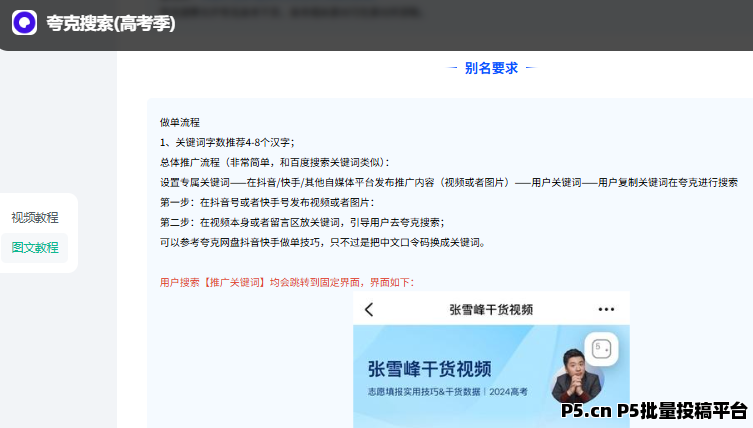This screenshot has height=428, width=753.
Task: Click the Quark purple logo icon
Action: (24, 23)
